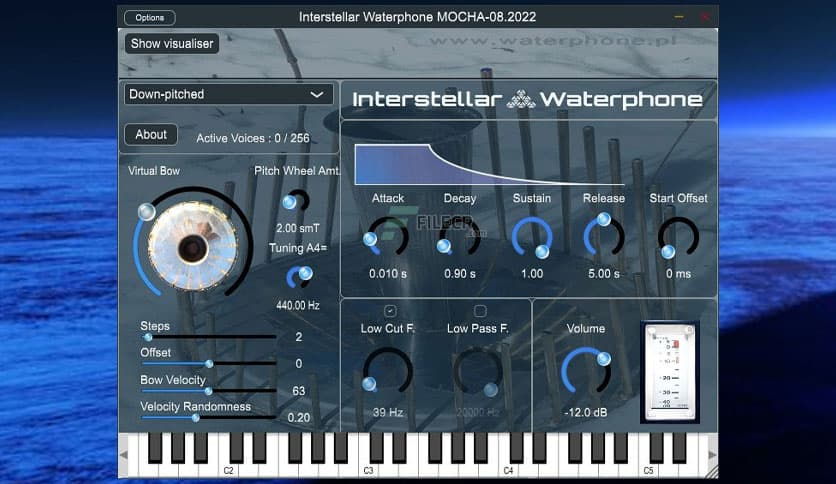This screenshot has width=836, height=484.
Task: Click the Start Offset knob
Action: click(x=678, y=237)
